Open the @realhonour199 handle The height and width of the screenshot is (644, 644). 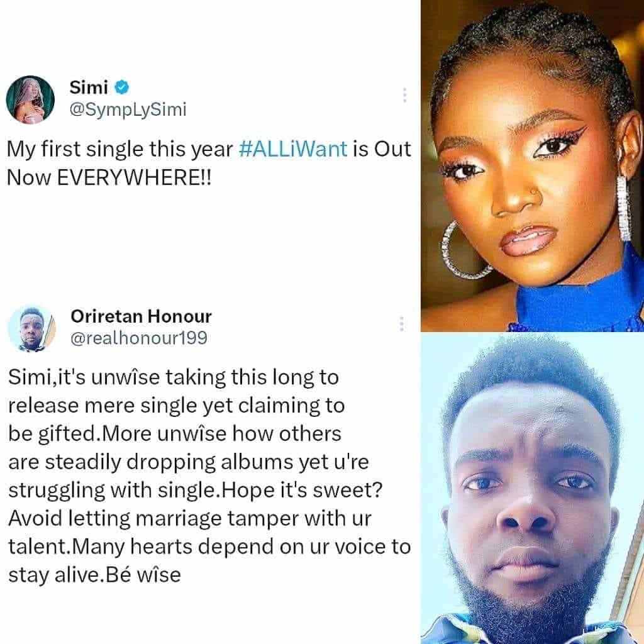139,338
